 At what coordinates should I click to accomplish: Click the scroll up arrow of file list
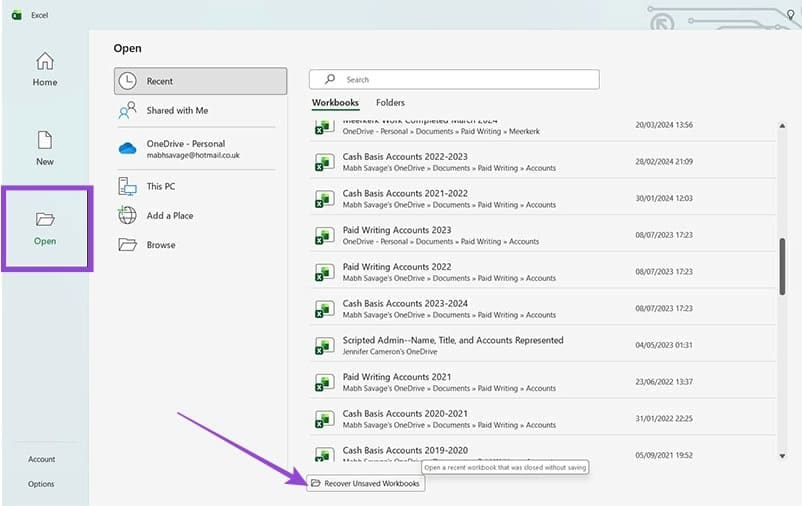(782, 125)
